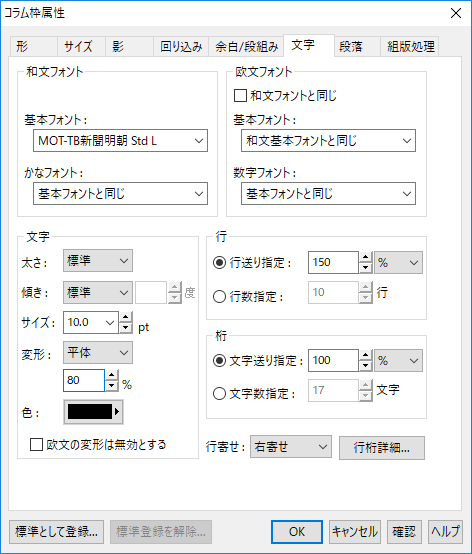Decrease 文字送り指定 value with down arrow
This screenshot has height=554, width=472.
click(x=366, y=366)
